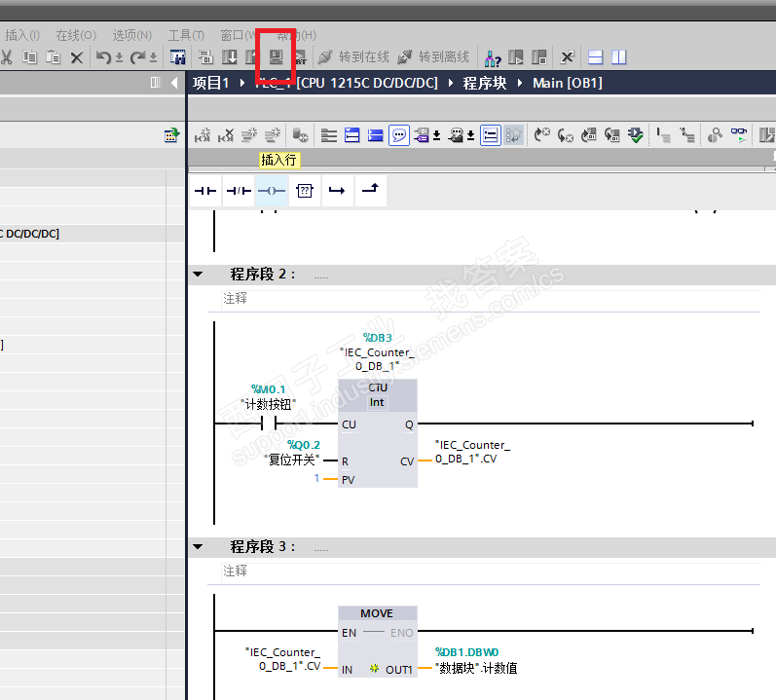Click the 注释 comment field in 程序段 2

click(x=491, y=298)
